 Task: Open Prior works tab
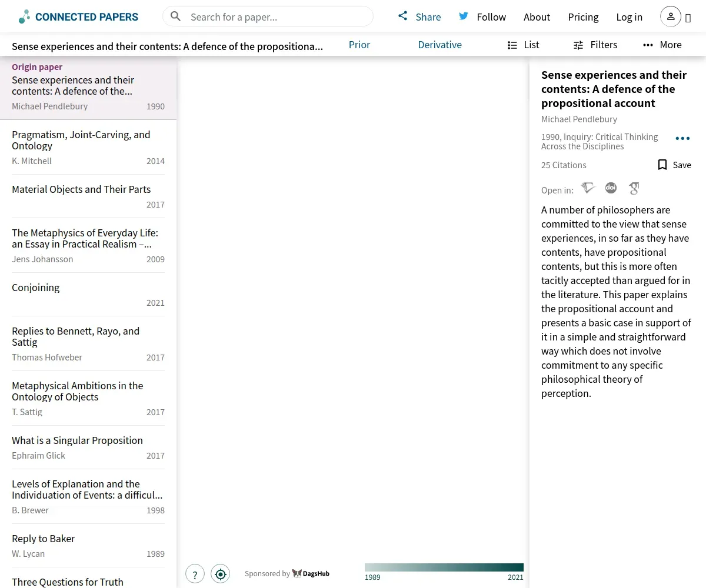tap(359, 45)
